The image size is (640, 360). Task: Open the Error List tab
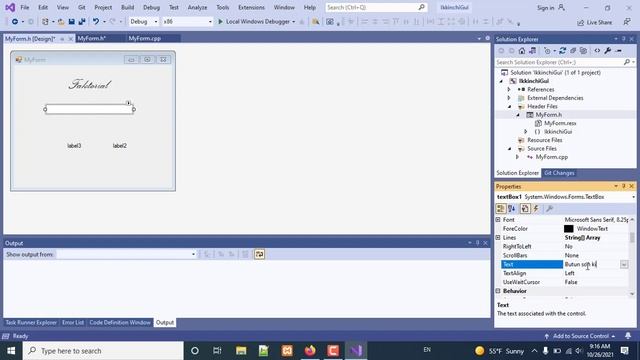click(x=73, y=322)
